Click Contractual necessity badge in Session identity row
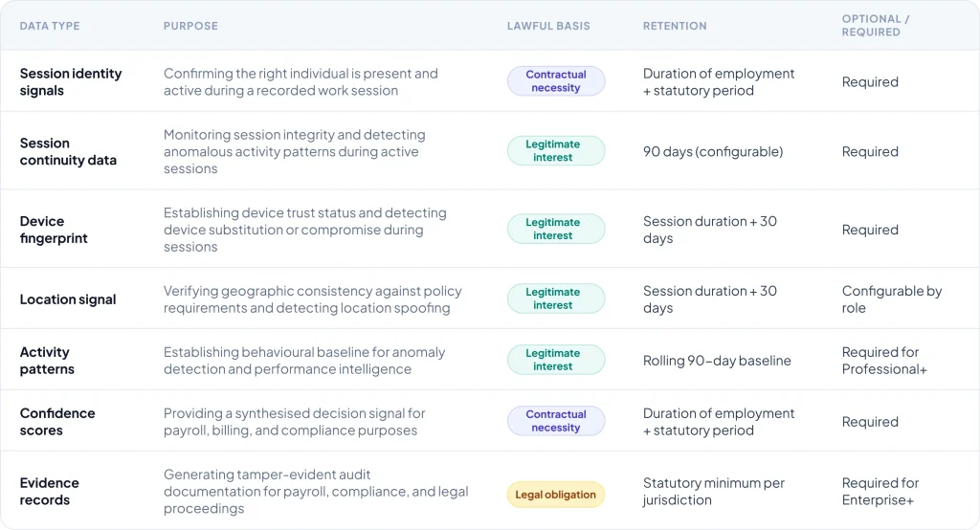980x530 pixels. 556,81
